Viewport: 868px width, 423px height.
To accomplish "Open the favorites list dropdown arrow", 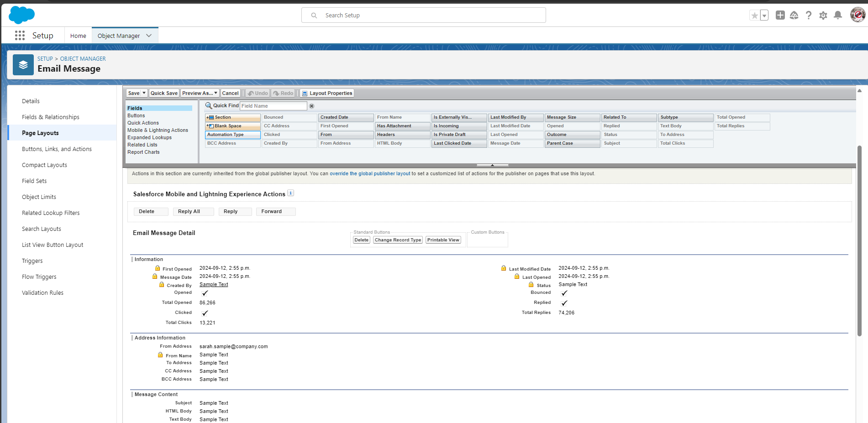I will coord(764,16).
